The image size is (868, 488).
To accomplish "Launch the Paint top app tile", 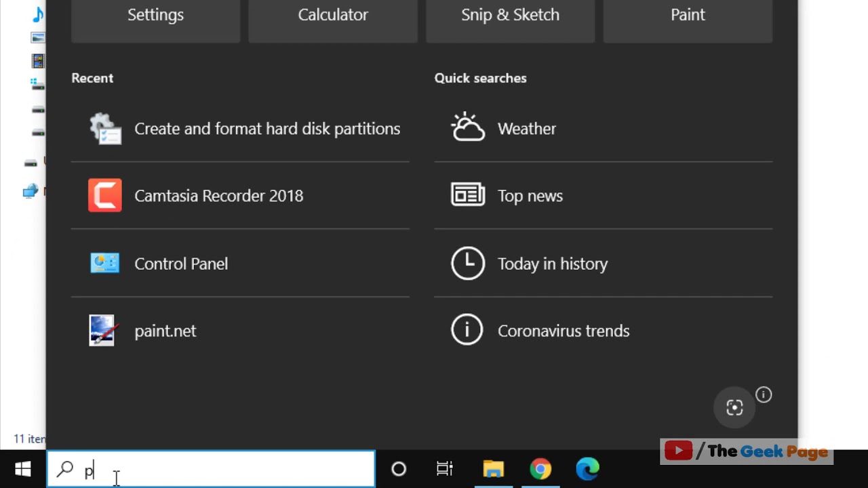I will coord(688,21).
